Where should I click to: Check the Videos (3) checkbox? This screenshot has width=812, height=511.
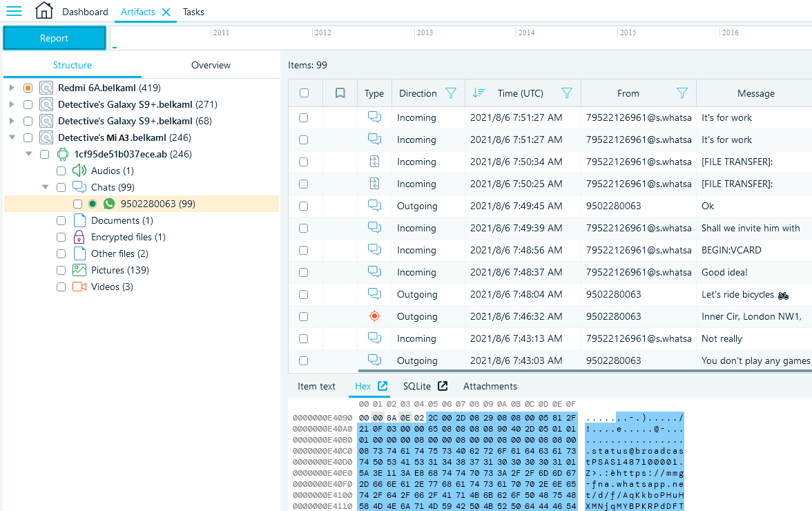coord(61,287)
